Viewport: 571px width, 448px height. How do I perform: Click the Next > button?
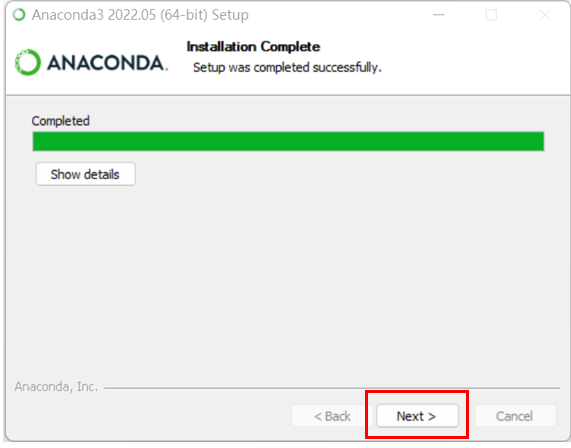click(x=417, y=416)
